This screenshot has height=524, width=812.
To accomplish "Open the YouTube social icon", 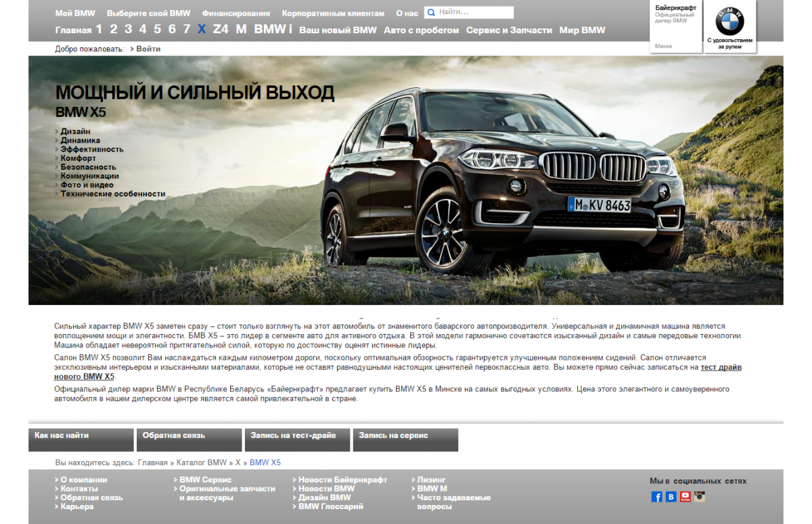I will click(685, 497).
